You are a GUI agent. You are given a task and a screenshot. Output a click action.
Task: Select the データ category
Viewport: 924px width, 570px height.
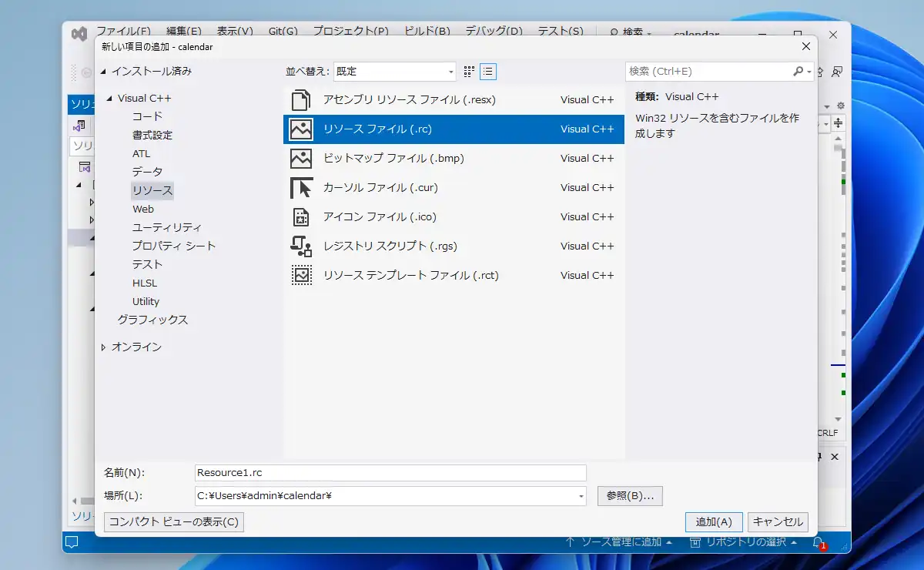coord(147,172)
